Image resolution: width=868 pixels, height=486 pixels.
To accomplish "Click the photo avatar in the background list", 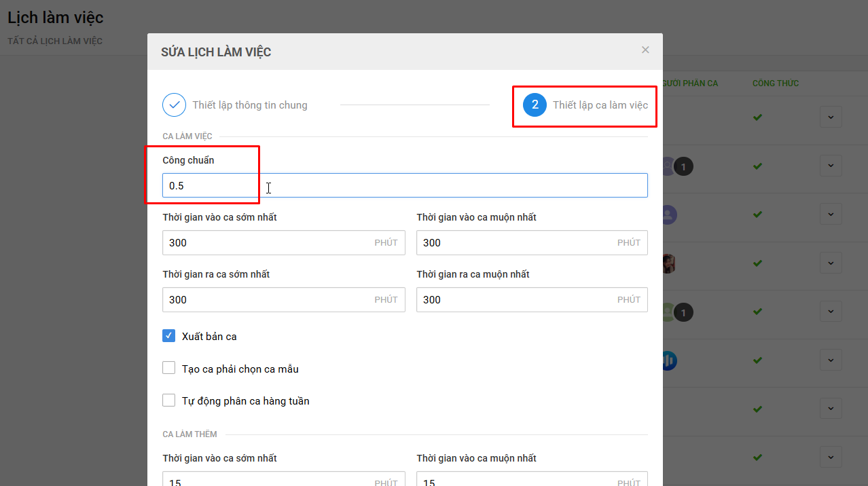I will [x=668, y=263].
